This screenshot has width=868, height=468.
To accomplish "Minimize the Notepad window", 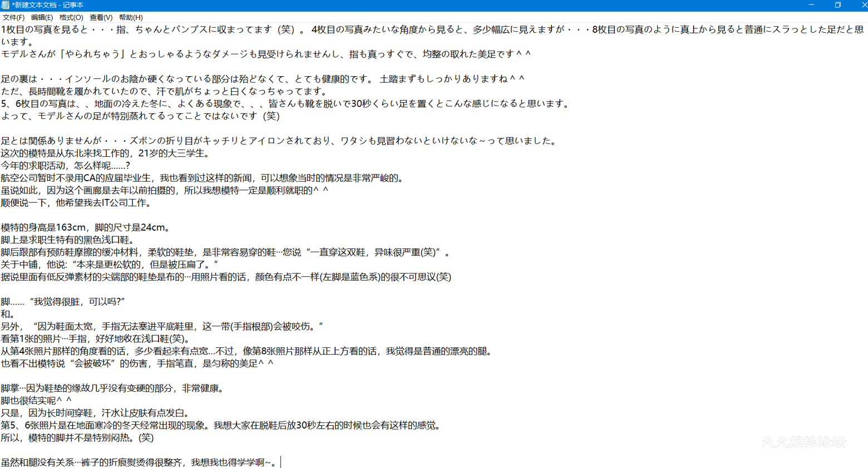I will (811, 5).
